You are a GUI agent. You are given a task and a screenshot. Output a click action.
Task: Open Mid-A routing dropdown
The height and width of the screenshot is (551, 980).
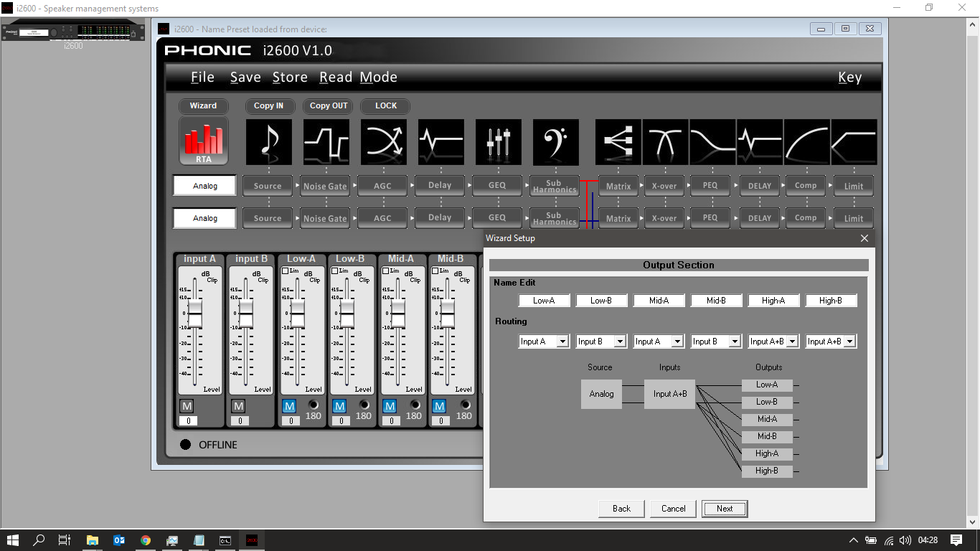point(677,342)
